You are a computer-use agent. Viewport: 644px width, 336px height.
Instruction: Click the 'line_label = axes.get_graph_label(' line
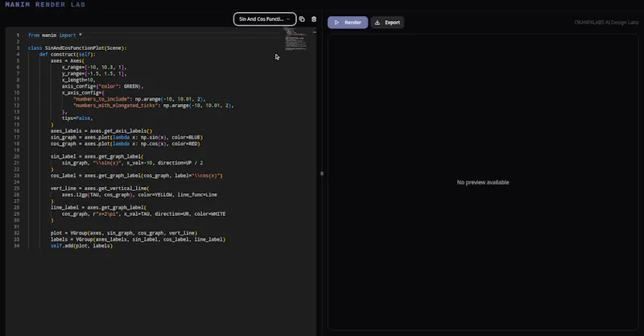tap(98, 207)
